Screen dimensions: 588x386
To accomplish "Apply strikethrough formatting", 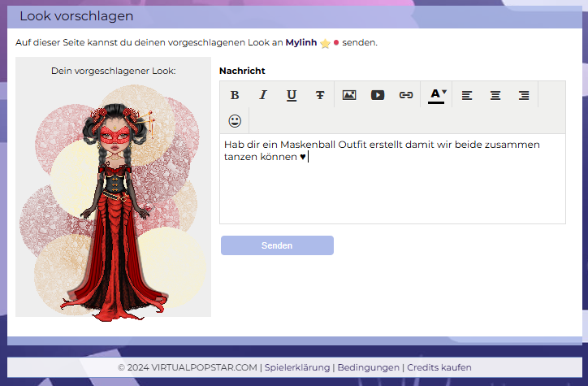I will (320, 95).
